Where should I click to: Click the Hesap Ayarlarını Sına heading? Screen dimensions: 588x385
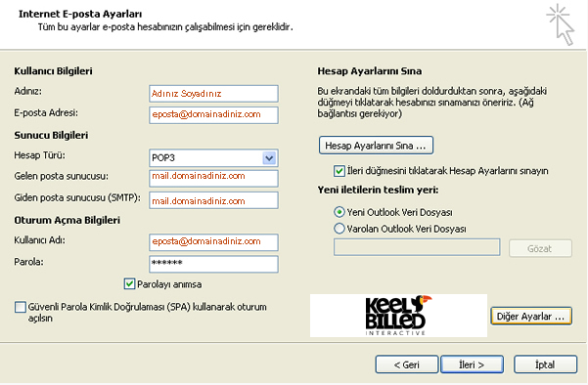pos(370,71)
